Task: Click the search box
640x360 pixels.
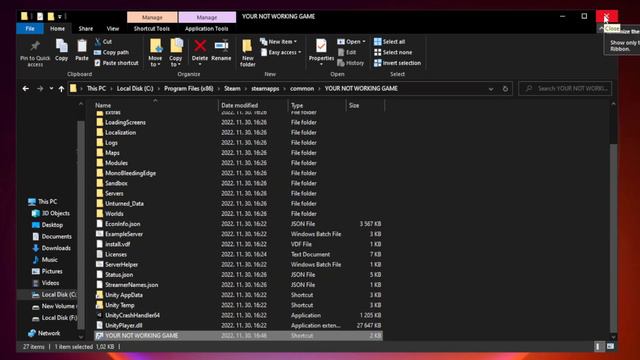Action: point(565,89)
